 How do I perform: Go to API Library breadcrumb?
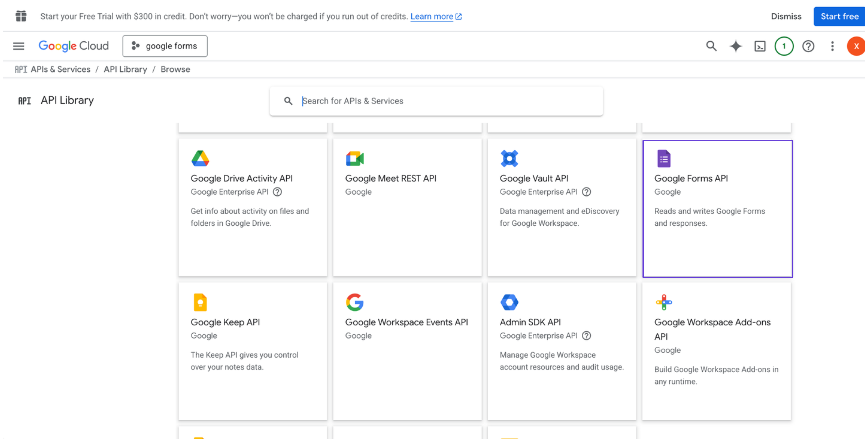tap(125, 69)
